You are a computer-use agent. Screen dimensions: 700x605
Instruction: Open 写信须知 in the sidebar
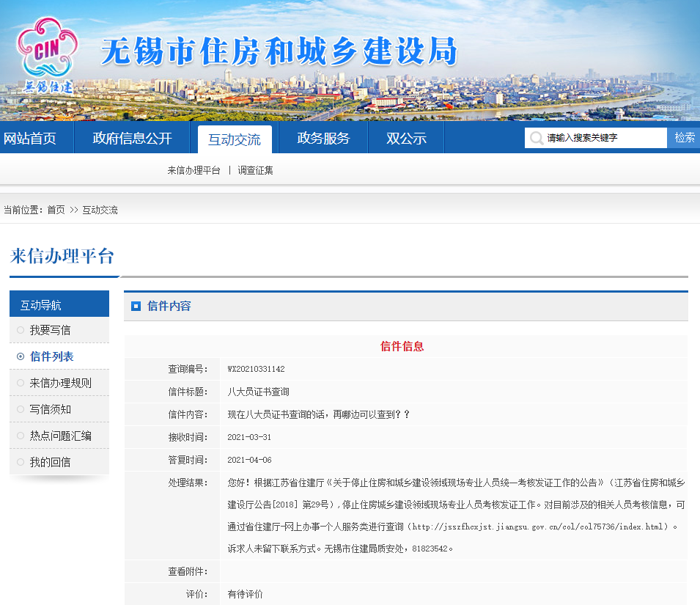(51, 409)
